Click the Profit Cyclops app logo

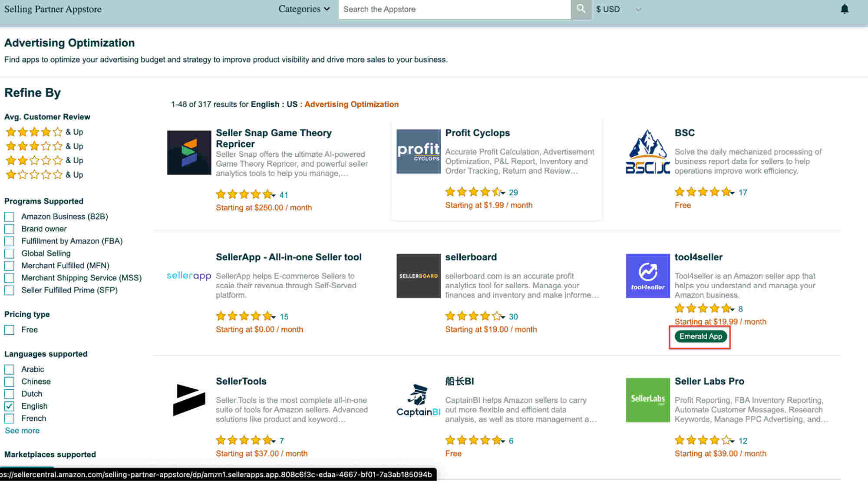[x=418, y=152]
